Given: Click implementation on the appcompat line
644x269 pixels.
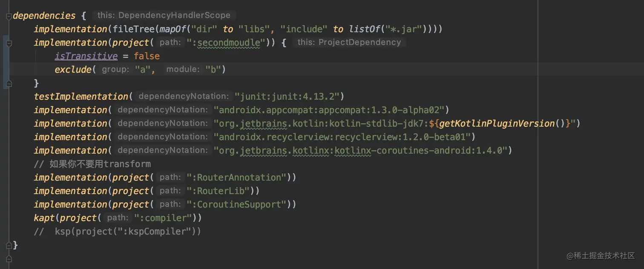Looking at the screenshot, I should [70, 110].
